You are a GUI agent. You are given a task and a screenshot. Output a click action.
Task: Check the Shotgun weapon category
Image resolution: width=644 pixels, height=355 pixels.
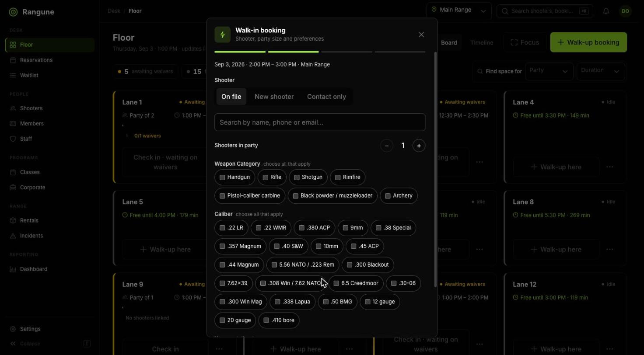[308, 177]
